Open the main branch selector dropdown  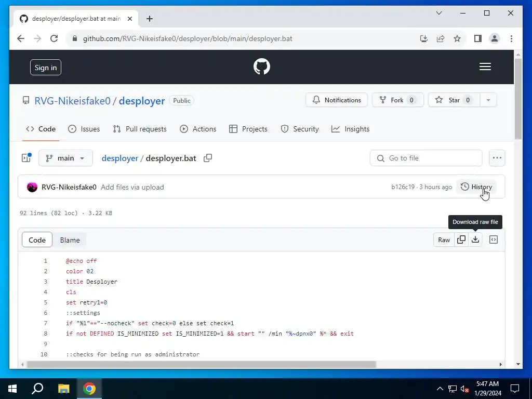(65, 158)
